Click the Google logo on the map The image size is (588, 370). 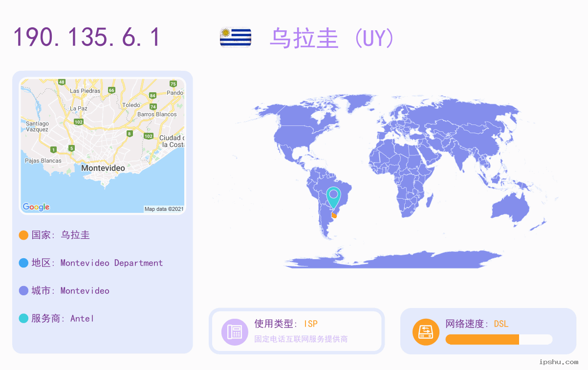point(36,207)
